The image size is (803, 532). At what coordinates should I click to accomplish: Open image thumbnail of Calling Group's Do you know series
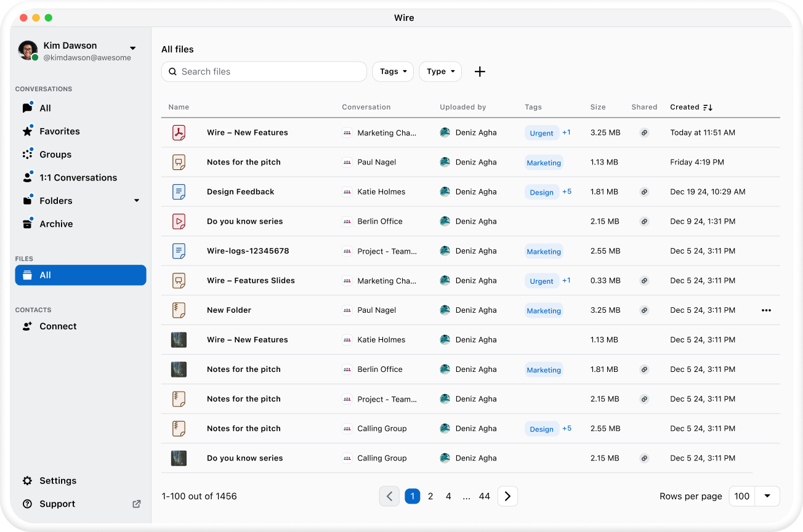tap(179, 458)
